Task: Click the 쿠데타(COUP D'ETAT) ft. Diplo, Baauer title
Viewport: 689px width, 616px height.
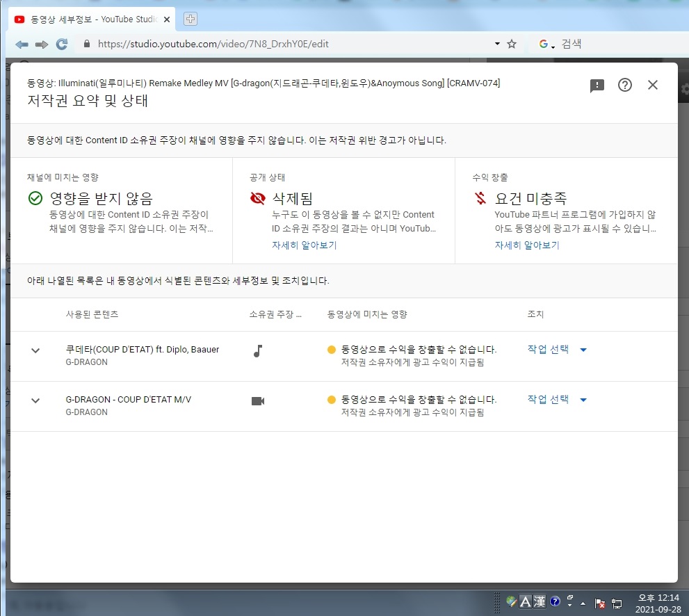Action: 143,350
